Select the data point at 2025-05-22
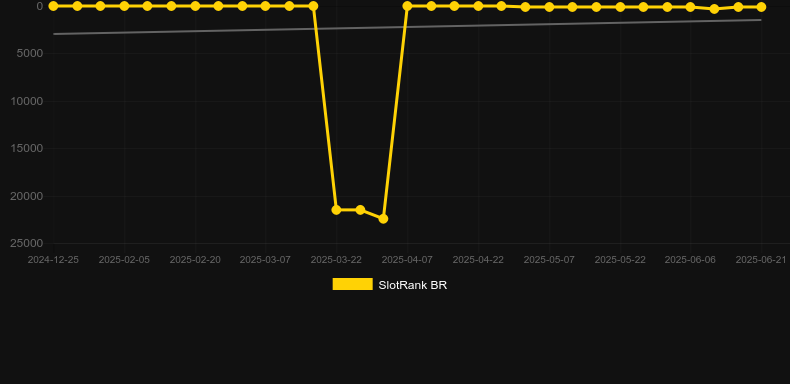Screen dimensions: 790x384 (x=620, y=7)
